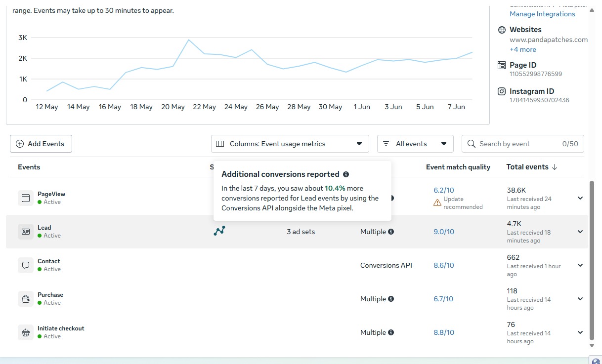Open PageView 6.2/10 match quality

click(x=444, y=190)
